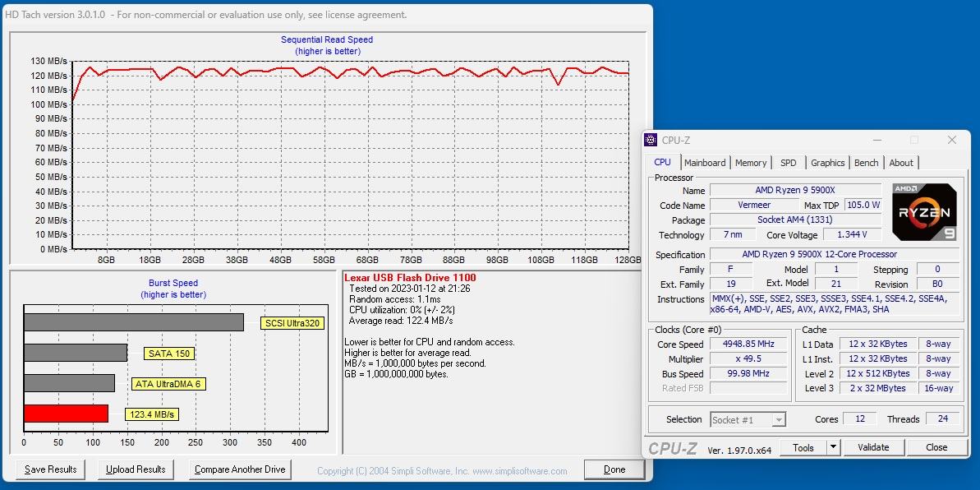Click the SCSI Ultra320 gray bar
980x490 pixels.
(x=134, y=322)
